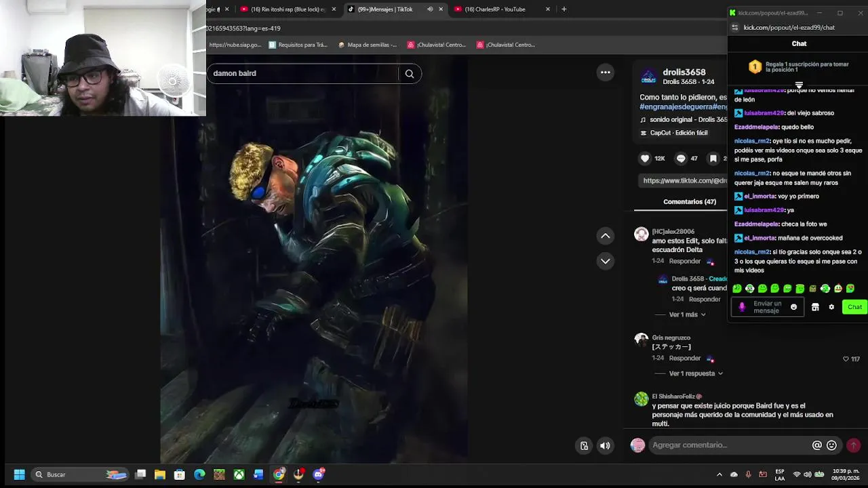Save video with the bookmark icon
The height and width of the screenshot is (488, 868).
[x=713, y=159]
